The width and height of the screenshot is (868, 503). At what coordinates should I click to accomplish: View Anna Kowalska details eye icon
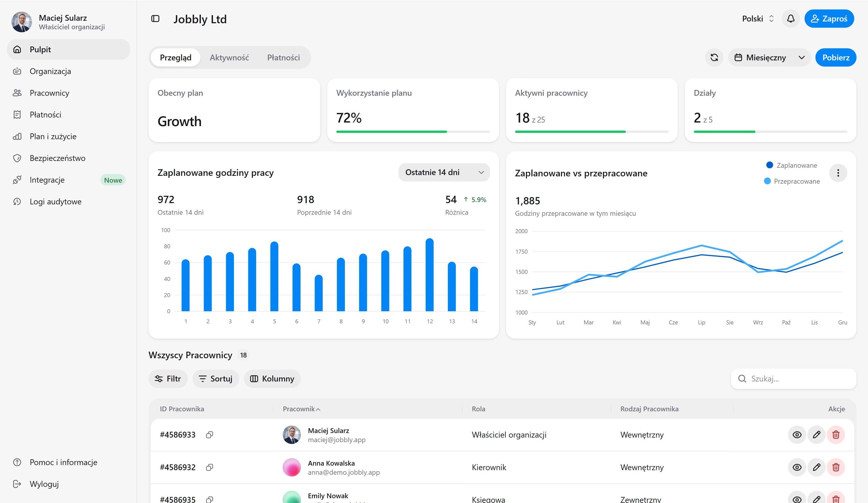pos(797,467)
